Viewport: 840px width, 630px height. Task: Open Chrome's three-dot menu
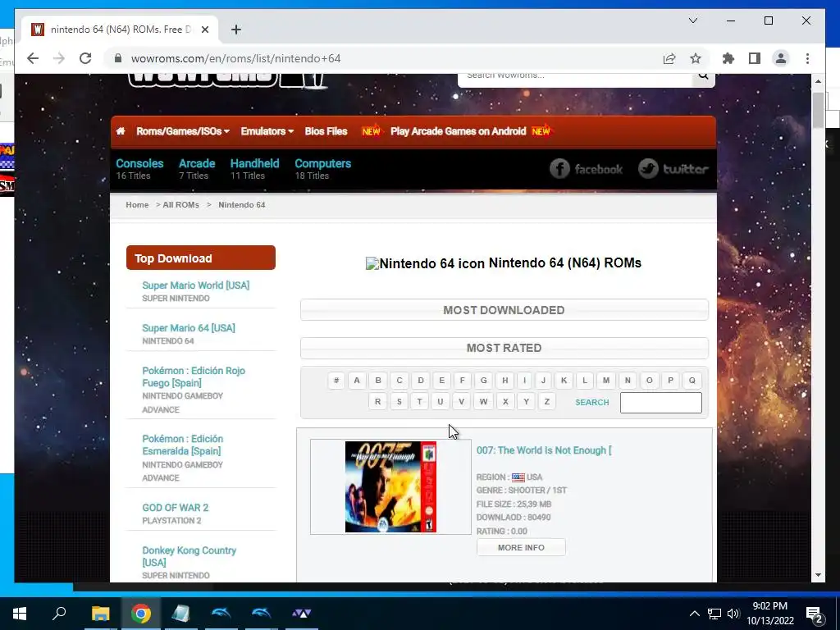tap(807, 58)
